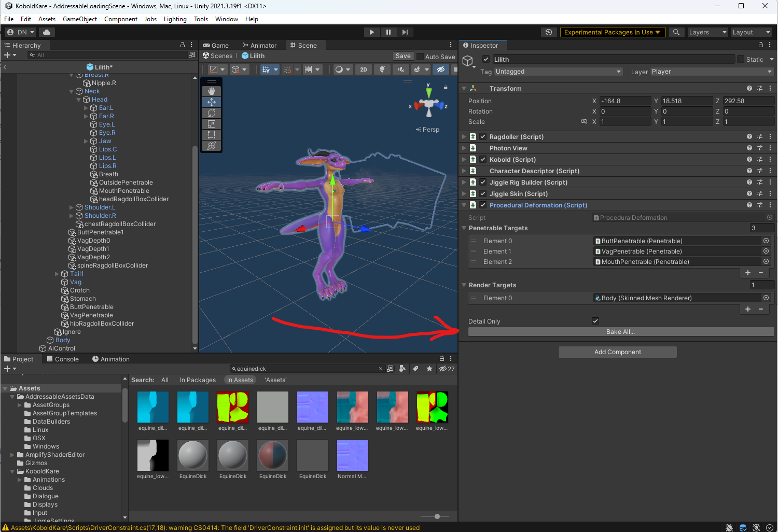Open Transform preset selector icon
The image size is (778, 532).
[760, 89]
